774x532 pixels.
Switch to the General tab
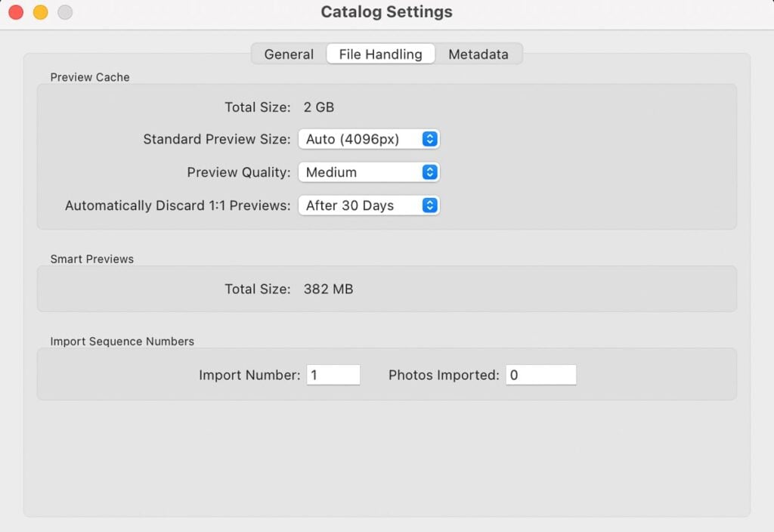point(289,54)
